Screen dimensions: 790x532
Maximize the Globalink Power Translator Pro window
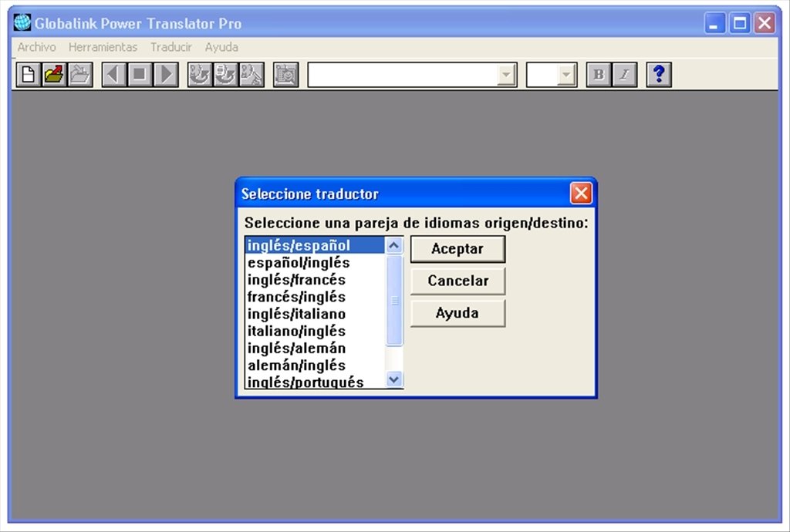740,23
